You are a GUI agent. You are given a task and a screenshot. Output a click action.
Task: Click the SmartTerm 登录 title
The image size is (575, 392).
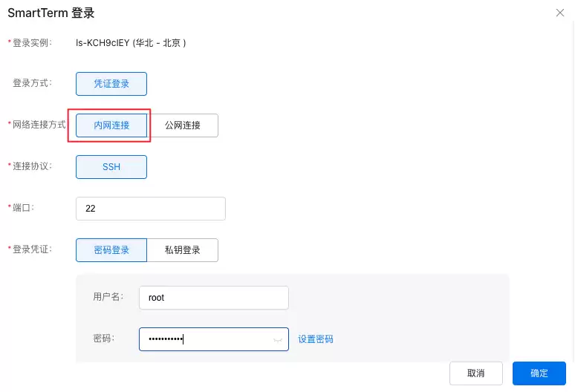pos(51,13)
